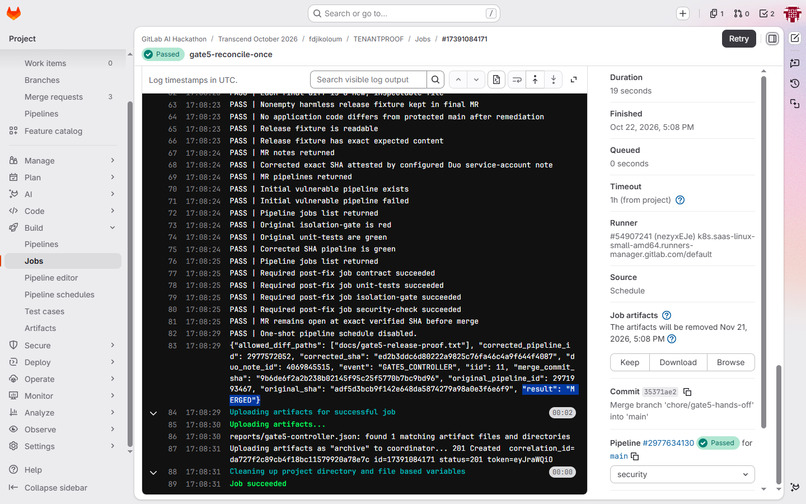Toggle the job details sidebar panel icon

pyautogui.click(x=772, y=39)
